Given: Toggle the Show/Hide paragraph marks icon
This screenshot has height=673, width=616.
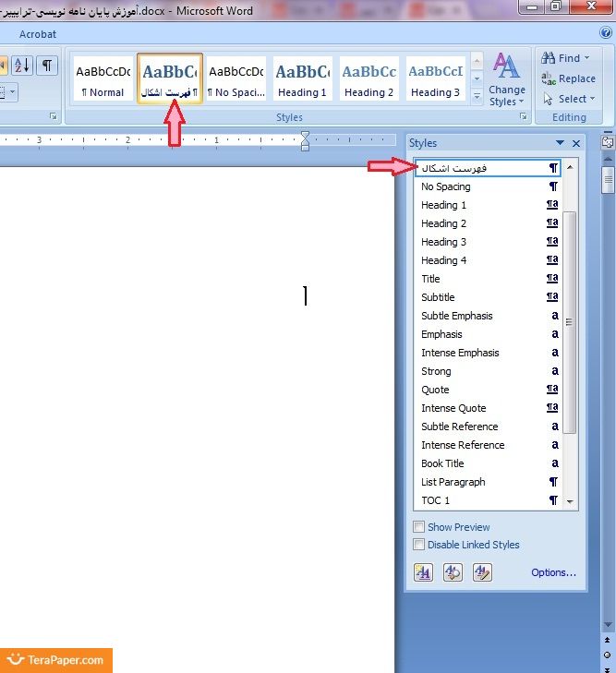Looking at the screenshot, I should (45, 65).
